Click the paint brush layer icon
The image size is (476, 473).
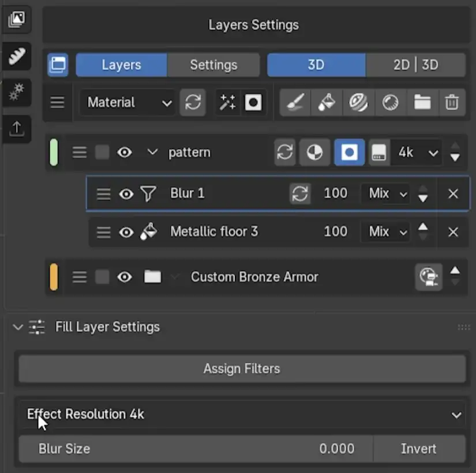tap(295, 103)
